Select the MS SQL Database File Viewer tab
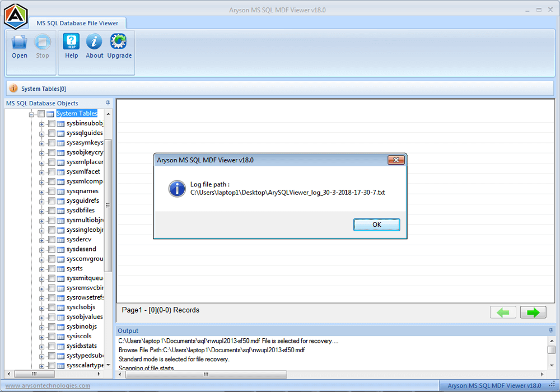Screen dimensions: 560x392 (77, 23)
